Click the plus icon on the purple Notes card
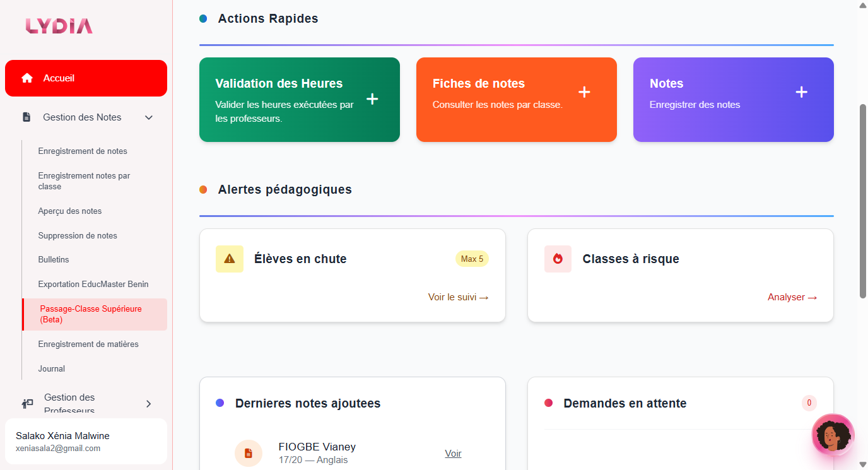 point(801,91)
